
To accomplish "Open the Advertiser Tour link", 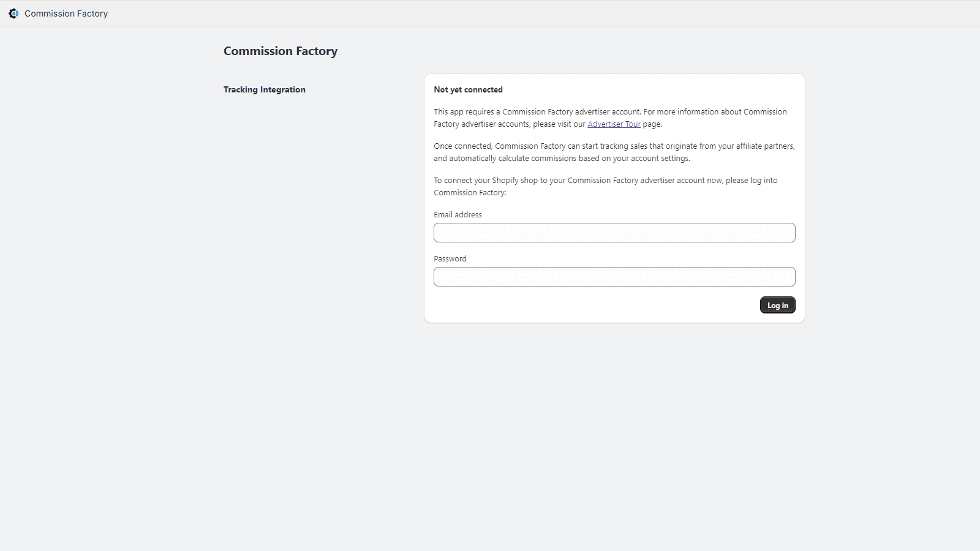I will pyautogui.click(x=614, y=124).
